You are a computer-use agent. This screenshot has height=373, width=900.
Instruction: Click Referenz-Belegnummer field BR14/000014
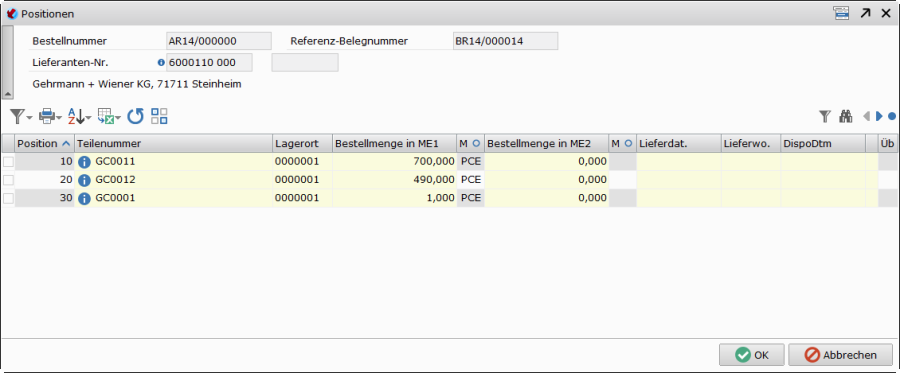coord(505,41)
